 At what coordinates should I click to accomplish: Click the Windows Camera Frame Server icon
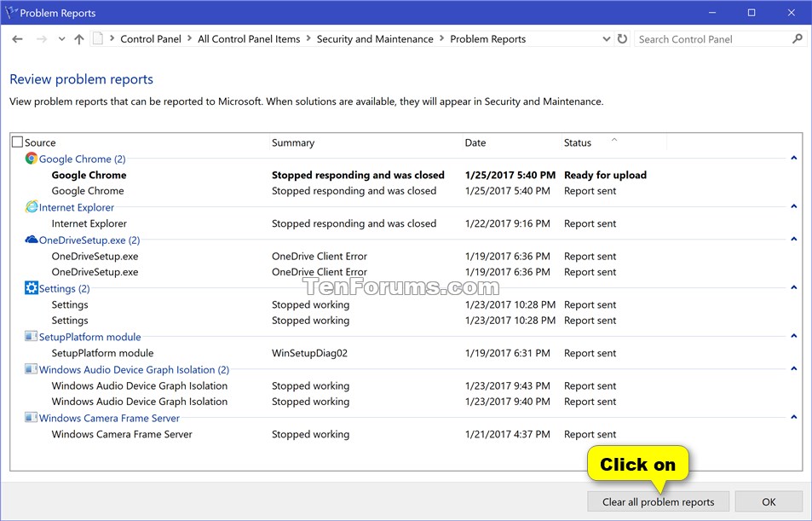pos(31,417)
